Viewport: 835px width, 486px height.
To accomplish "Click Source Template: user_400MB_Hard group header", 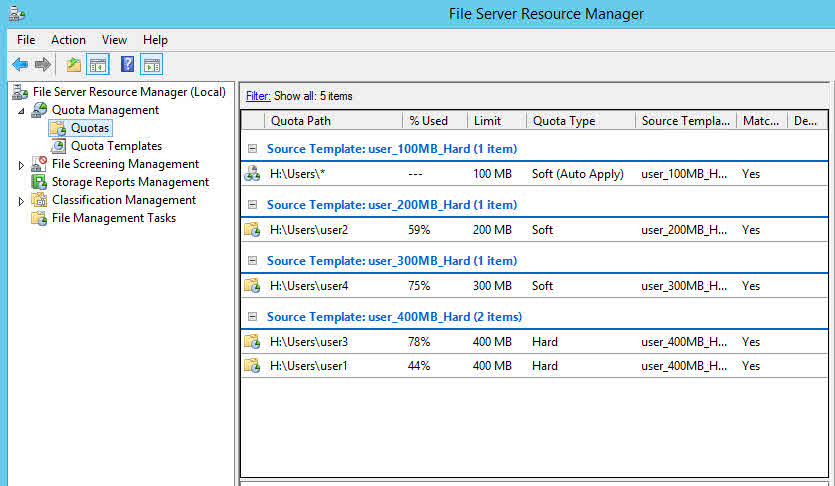I will 394,317.
